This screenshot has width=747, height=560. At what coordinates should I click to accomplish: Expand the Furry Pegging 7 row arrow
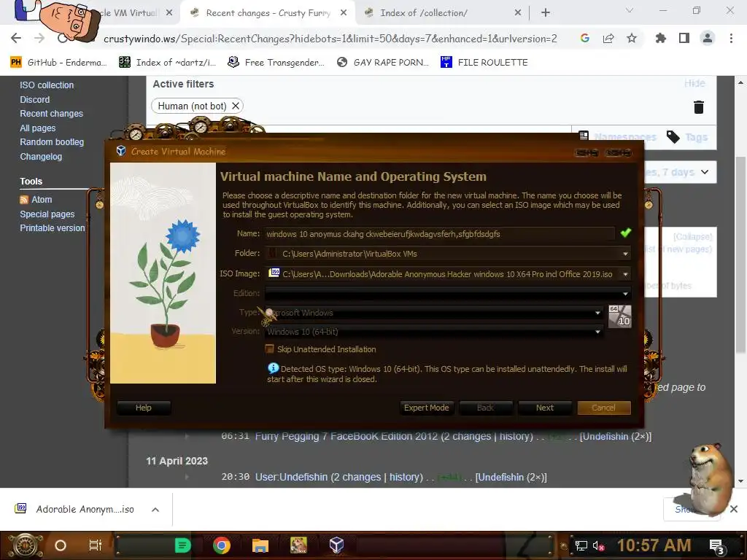(187, 436)
